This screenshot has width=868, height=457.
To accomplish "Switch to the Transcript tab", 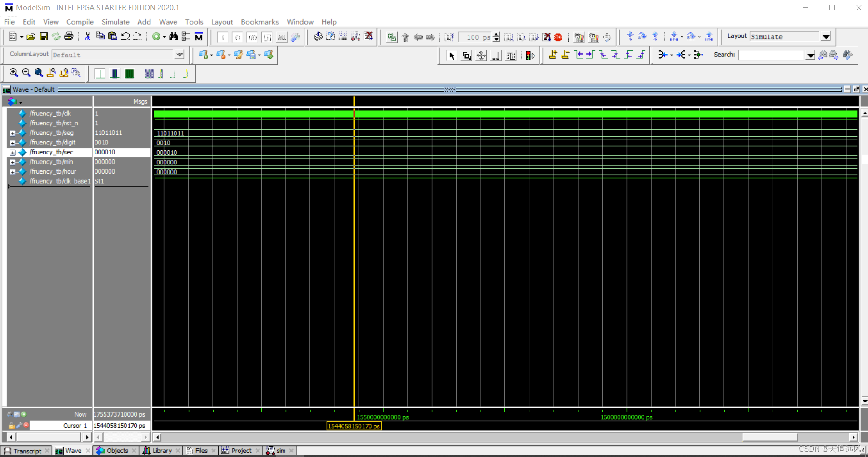I will coord(27,451).
